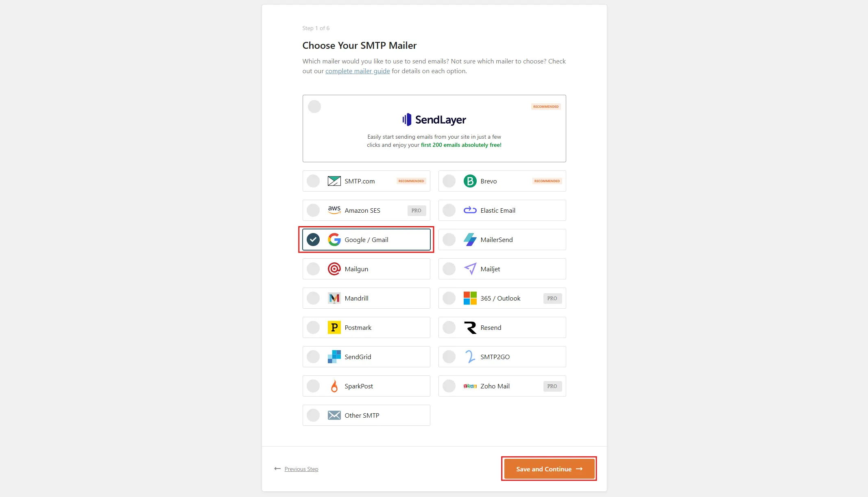The height and width of the screenshot is (497, 868).
Task: Click the SendGrid label text
Action: tap(358, 357)
